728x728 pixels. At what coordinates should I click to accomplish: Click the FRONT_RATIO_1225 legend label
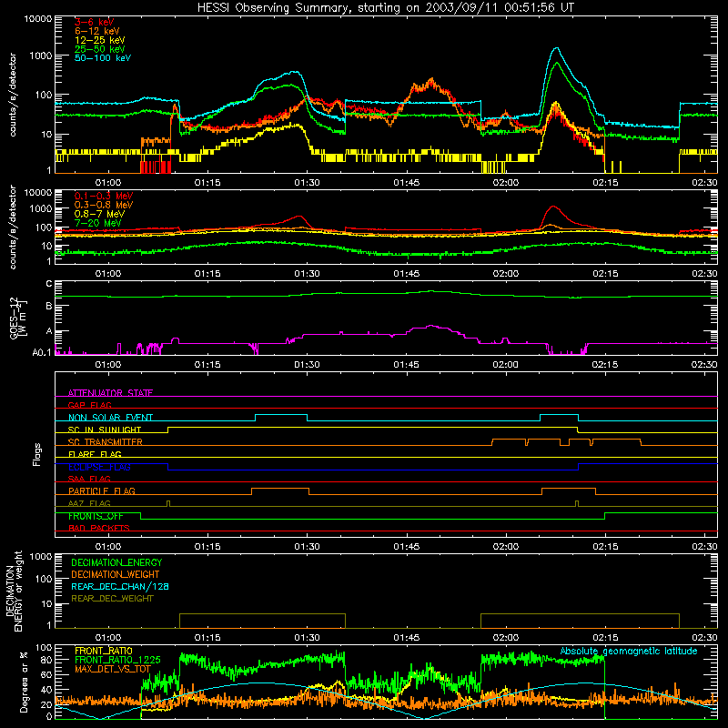117,660
